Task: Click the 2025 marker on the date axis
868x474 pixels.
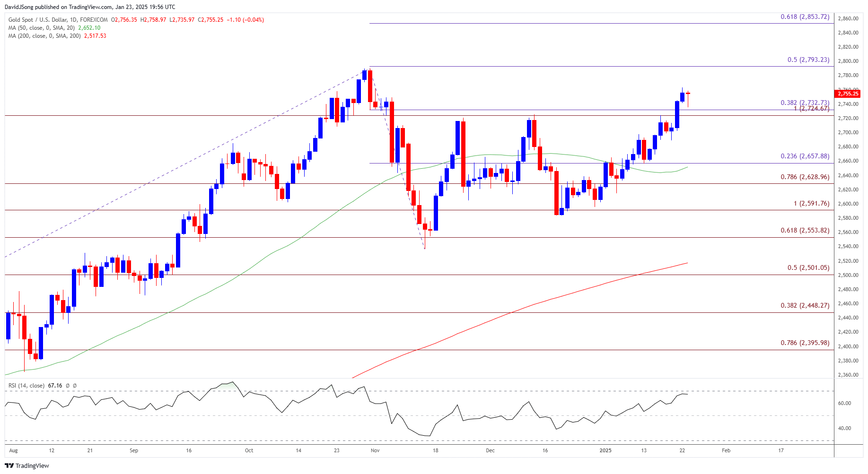Action: tap(605, 450)
